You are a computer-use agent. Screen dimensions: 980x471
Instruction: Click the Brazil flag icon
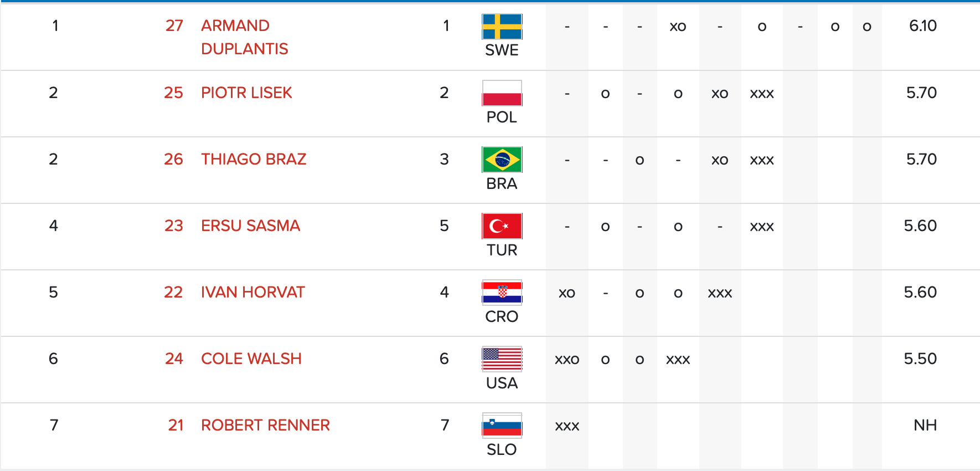502,160
